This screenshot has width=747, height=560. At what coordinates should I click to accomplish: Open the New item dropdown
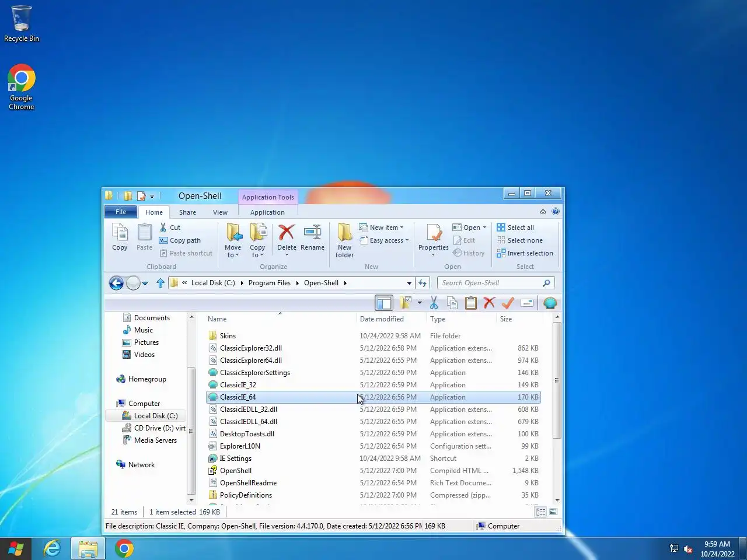coord(382,228)
